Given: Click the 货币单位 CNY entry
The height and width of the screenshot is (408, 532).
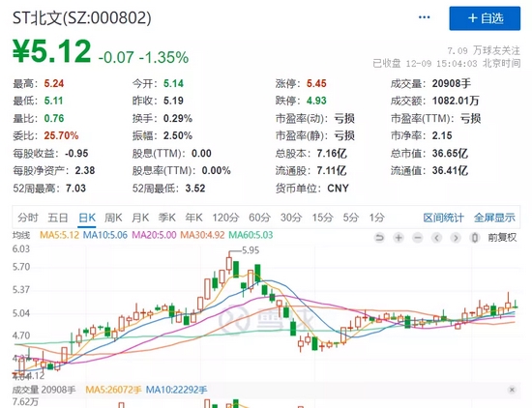Looking at the screenshot, I should pos(312,189).
